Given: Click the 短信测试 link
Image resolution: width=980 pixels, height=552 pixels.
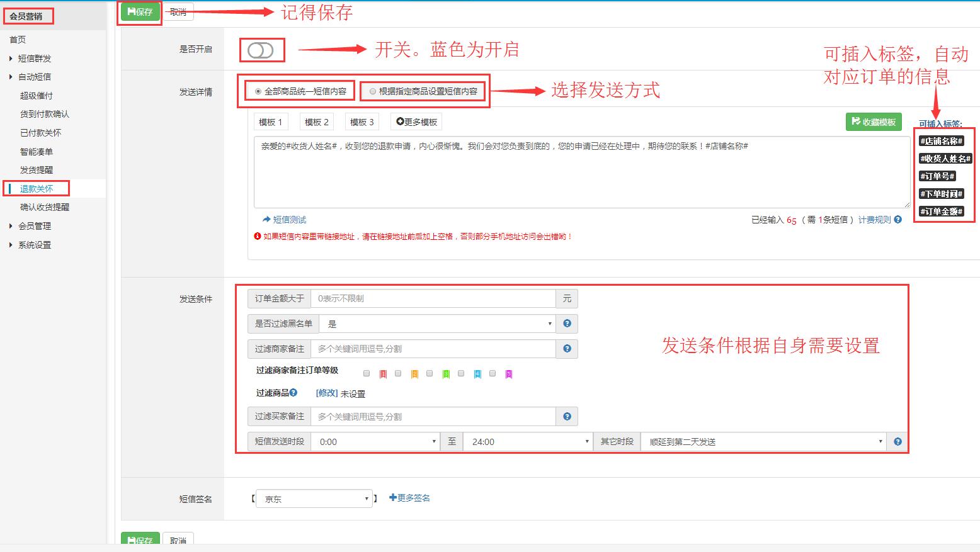Looking at the screenshot, I should tap(285, 220).
